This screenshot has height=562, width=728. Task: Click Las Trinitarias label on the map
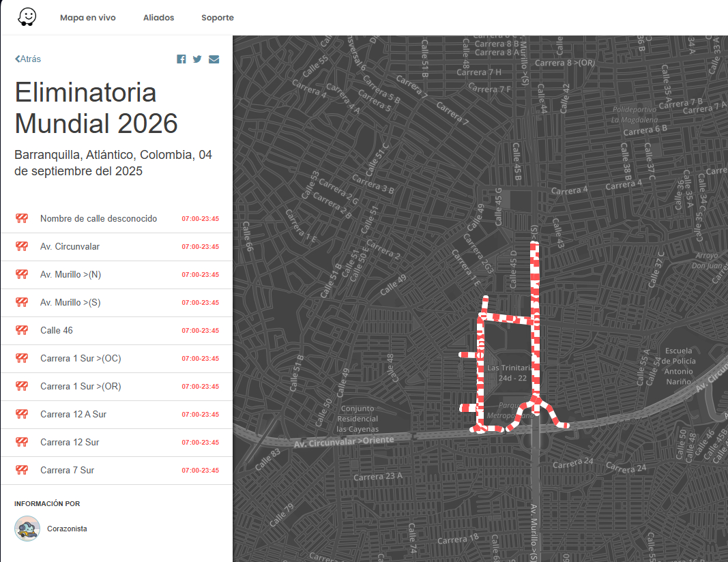point(507,368)
